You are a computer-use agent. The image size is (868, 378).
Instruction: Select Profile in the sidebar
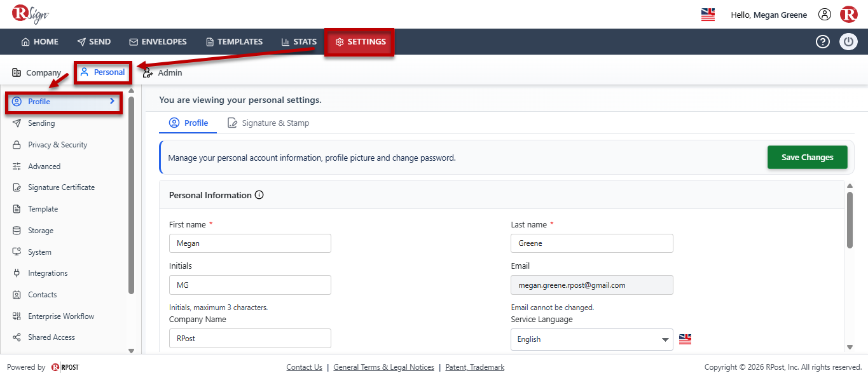pos(64,102)
